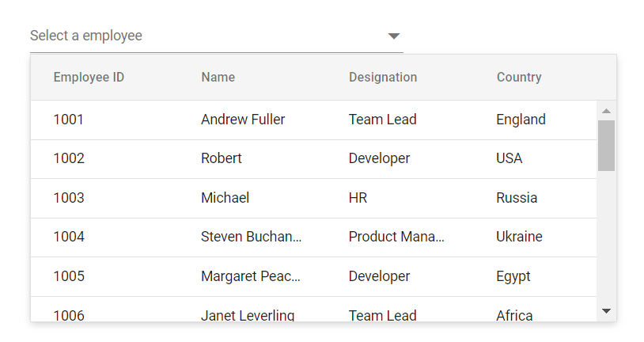Pick the Margaret Peac... name cell
Viewport: 644px width, 342px height.
(x=251, y=276)
